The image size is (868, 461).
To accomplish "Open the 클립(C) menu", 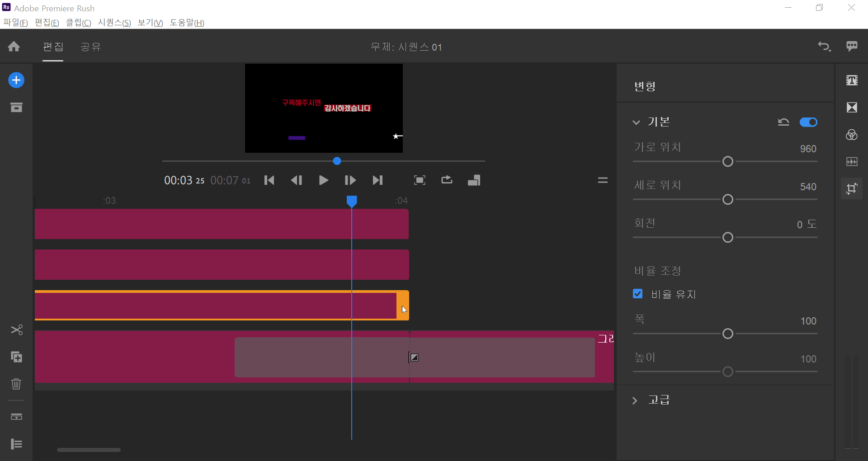I will 79,23.
